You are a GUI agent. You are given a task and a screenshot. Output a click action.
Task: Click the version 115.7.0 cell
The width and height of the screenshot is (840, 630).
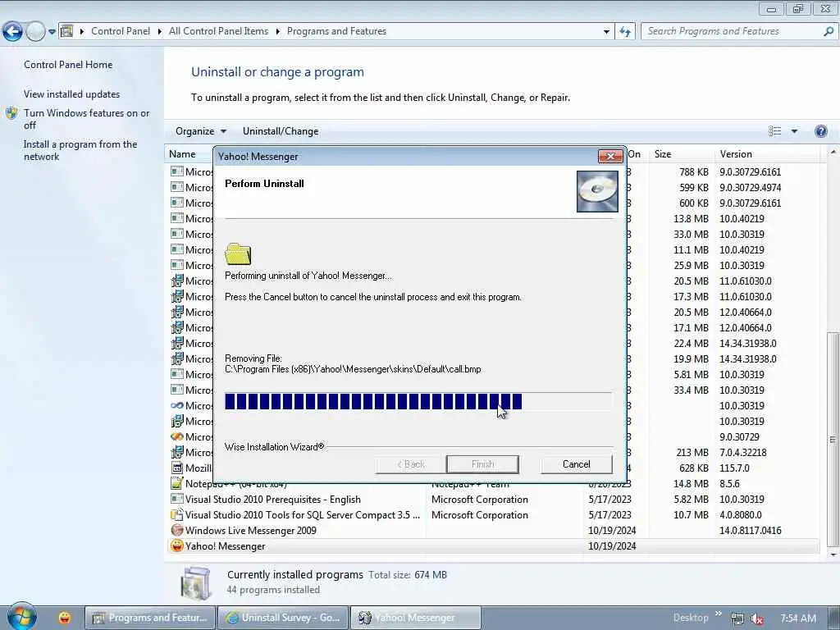(x=734, y=468)
